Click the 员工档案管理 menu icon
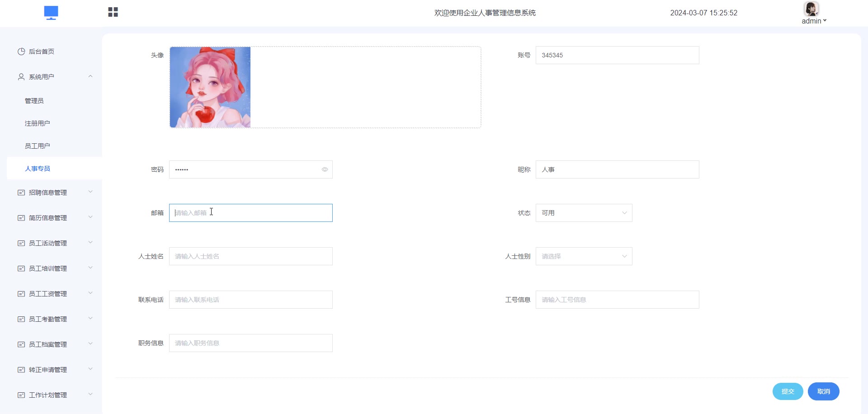 point(21,344)
